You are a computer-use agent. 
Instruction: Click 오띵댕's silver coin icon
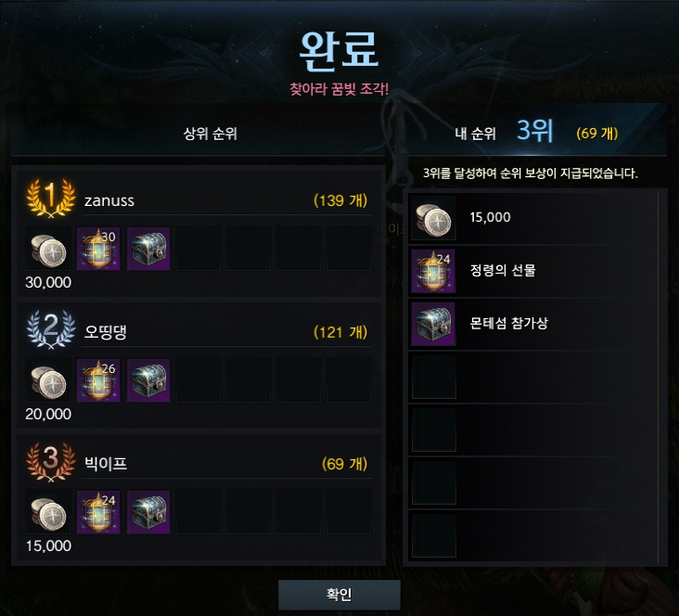[x=48, y=380]
